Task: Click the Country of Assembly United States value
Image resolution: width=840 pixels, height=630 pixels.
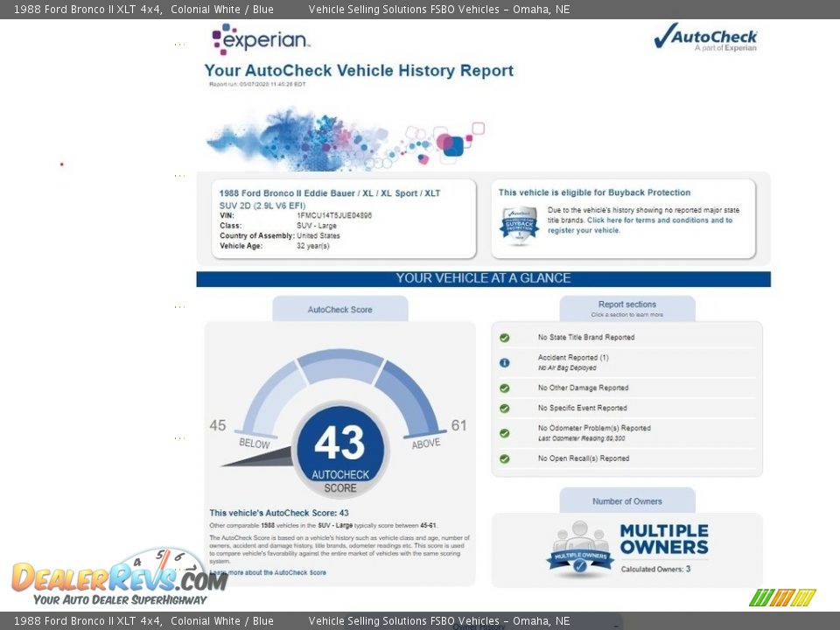Action: click(318, 235)
